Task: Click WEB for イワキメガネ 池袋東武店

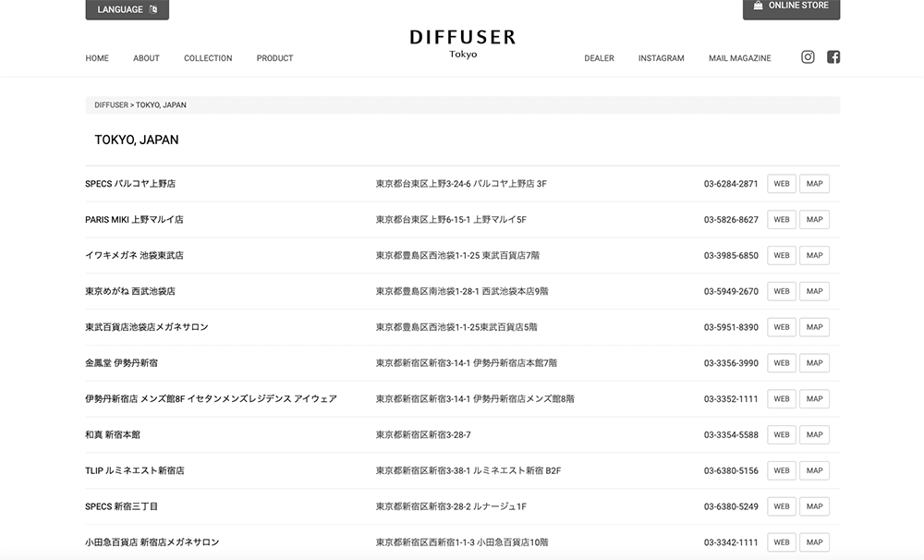Action: (x=782, y=255)
